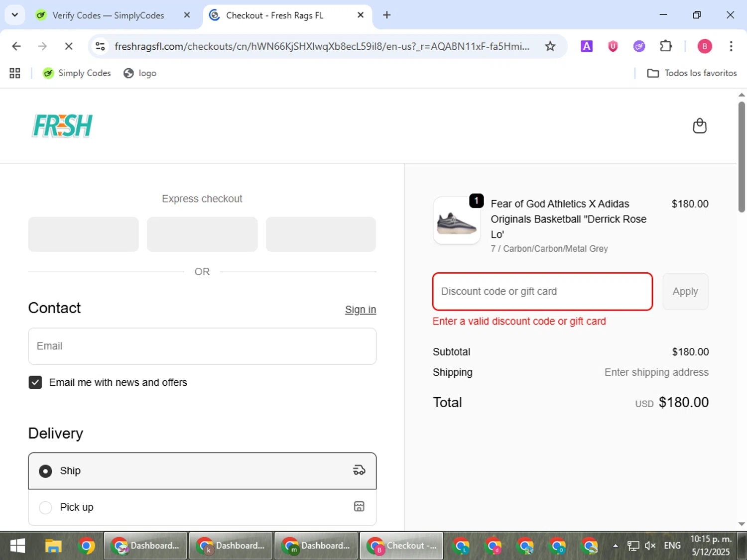View site information icon in address bar
The width and height of the screenshot is (747, 560).
(100, 46)
